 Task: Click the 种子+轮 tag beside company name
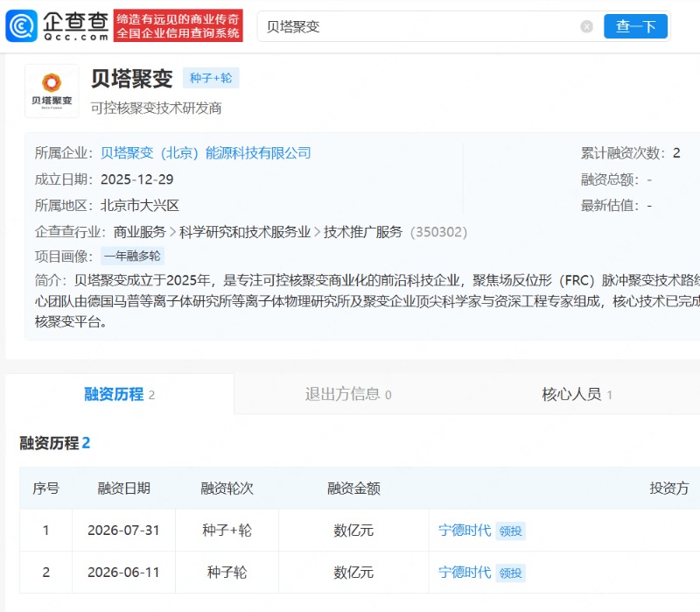click(x=211, y=78)
